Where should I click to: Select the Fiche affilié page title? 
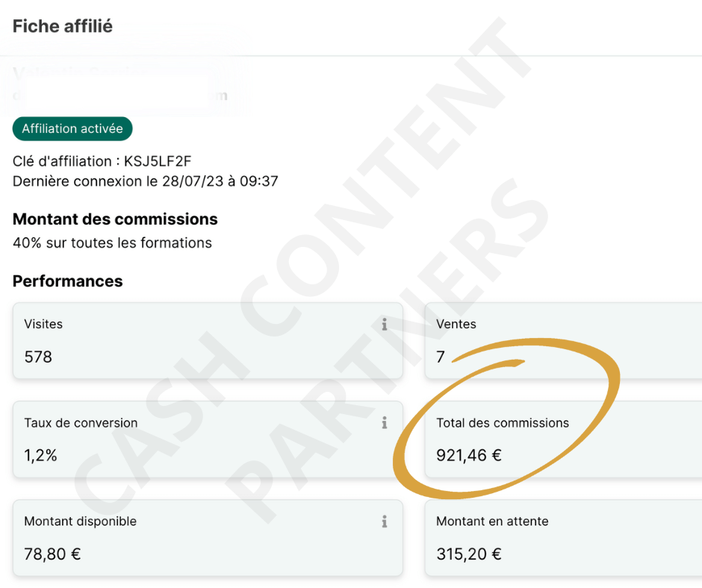63,26
